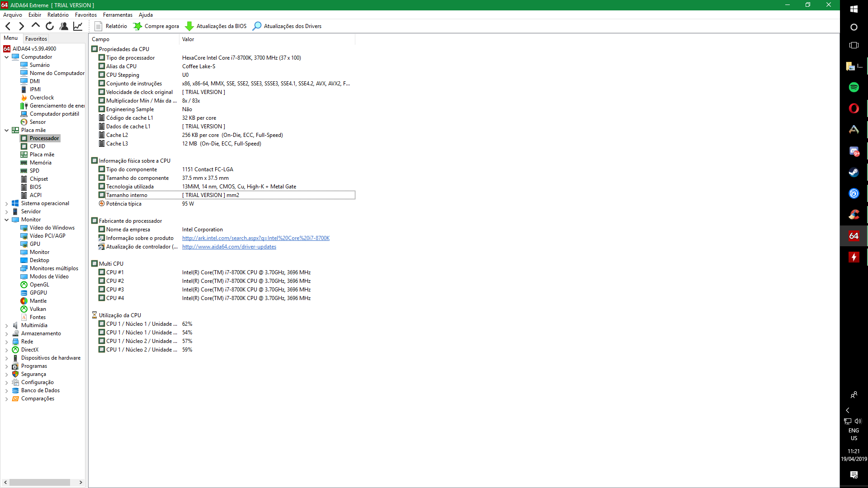
Task: Expand the Comparações node
Action: [x=7, y=399]
